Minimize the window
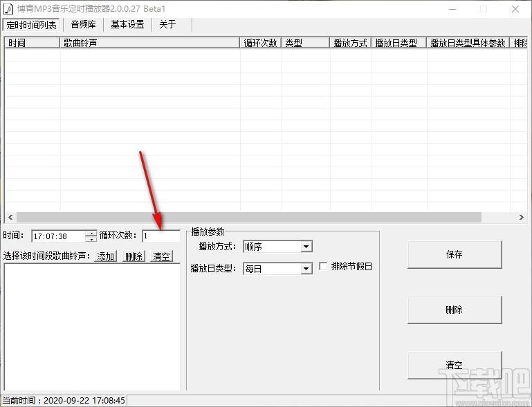532x407 pixels. [x=452, y=9]
